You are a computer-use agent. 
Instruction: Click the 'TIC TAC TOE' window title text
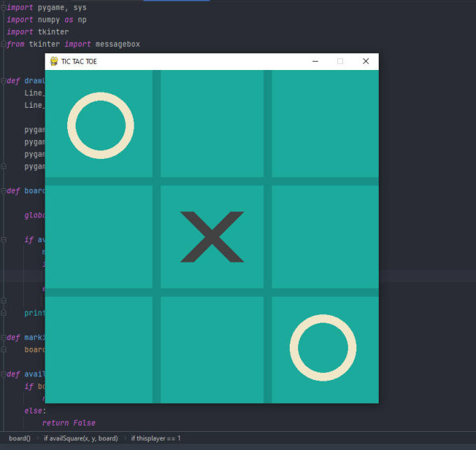point(79,62)
